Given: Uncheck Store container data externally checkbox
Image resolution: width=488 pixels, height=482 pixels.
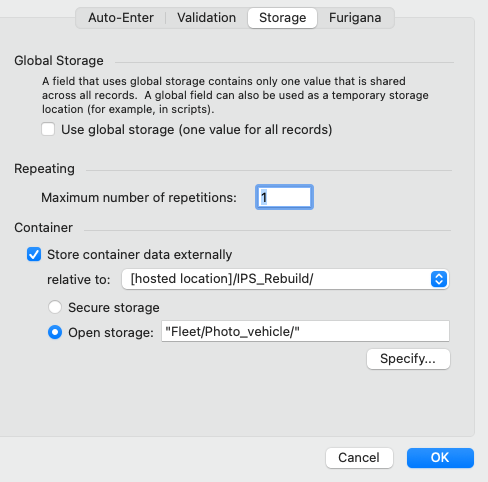Looking at the screenshot, I should coord(34,255).
